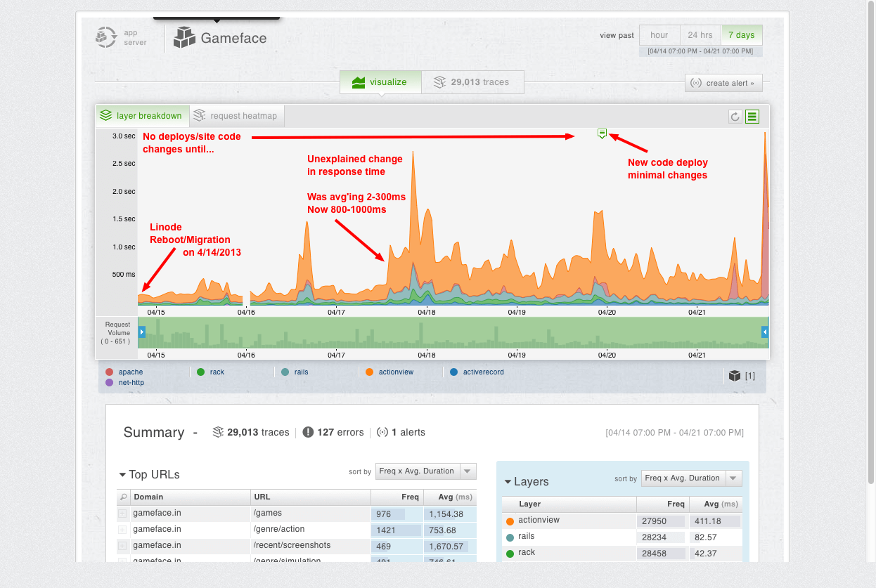Sort Layers table by Freq column
Viewport: 876px width, 588px height.
[662, 504]
